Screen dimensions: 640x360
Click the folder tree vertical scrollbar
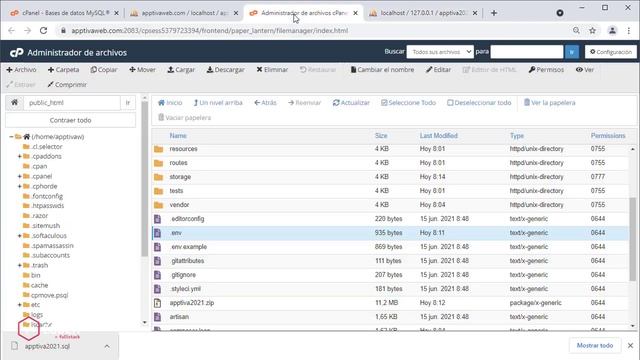pyautogui.click(x=144, y=179)
